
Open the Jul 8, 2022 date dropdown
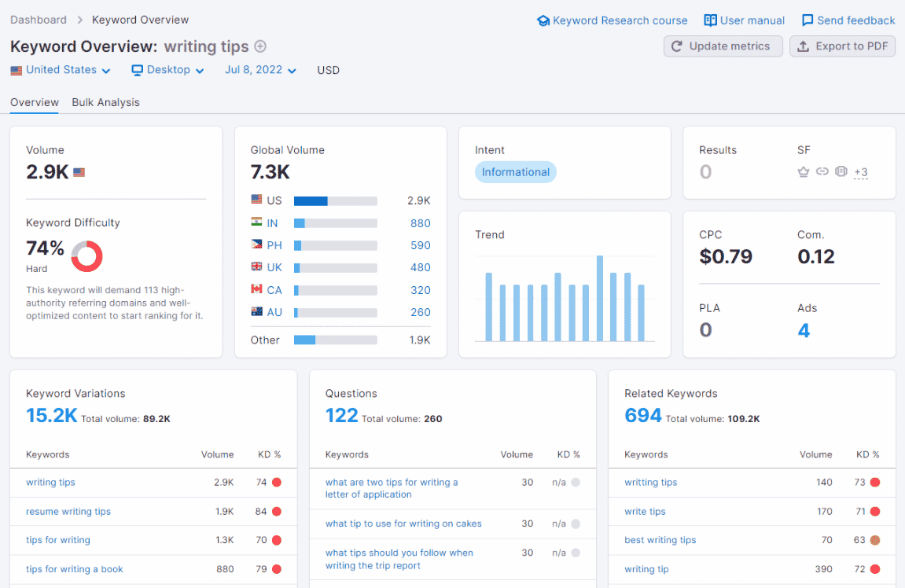260,70
